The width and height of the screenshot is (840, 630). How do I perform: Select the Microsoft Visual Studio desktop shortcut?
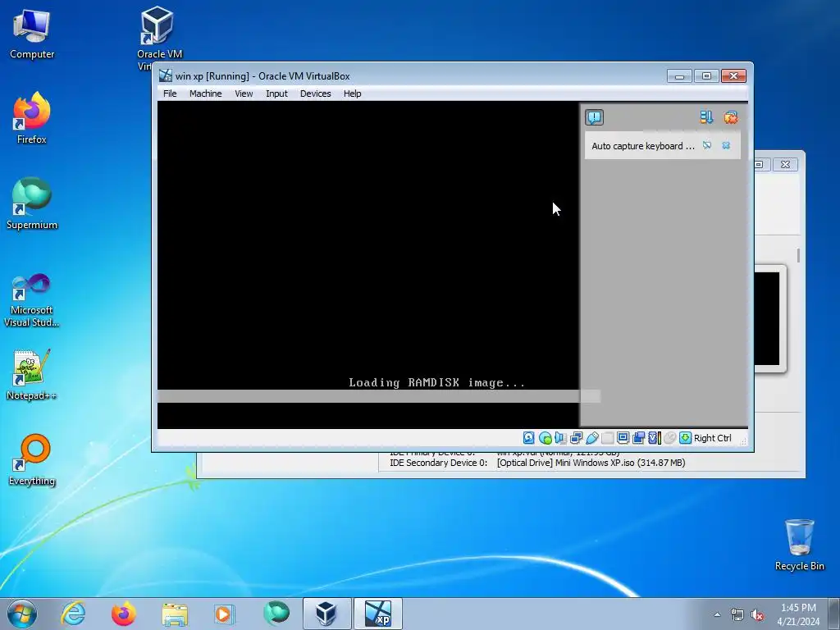click(x=32, y=300)
